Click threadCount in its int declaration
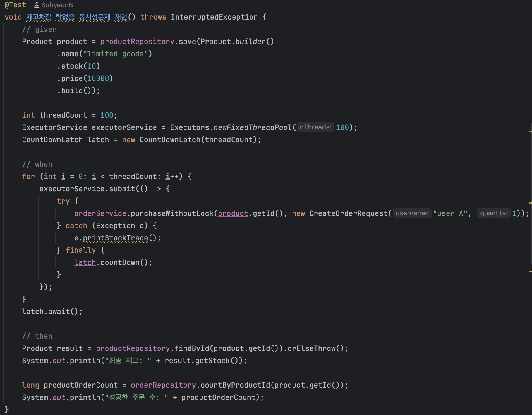Screen dimensions: 532x415 coord(63,115)
